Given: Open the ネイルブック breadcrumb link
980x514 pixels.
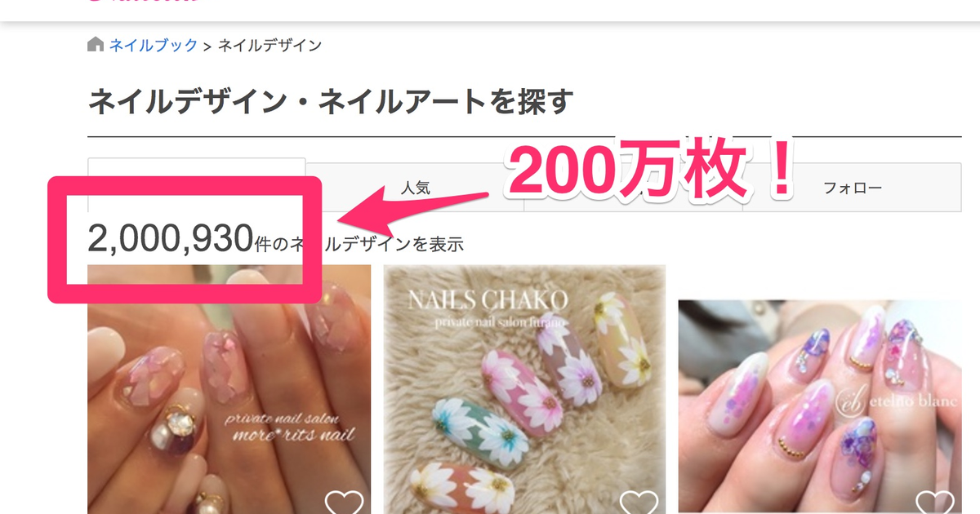Looking at the screenshot, I should coord(154,45).
